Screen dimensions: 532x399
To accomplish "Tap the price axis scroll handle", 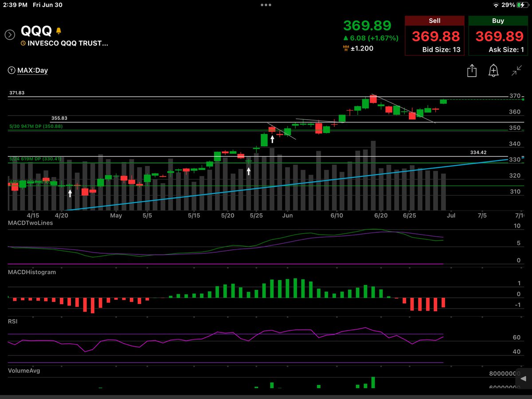I will pos(523,379).
